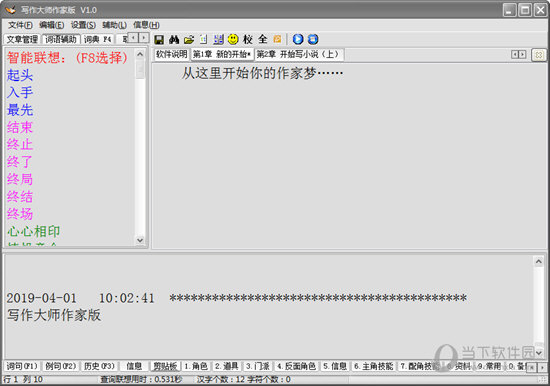Click the blue stop button icon
550x386 pixels.
[313, 39]
